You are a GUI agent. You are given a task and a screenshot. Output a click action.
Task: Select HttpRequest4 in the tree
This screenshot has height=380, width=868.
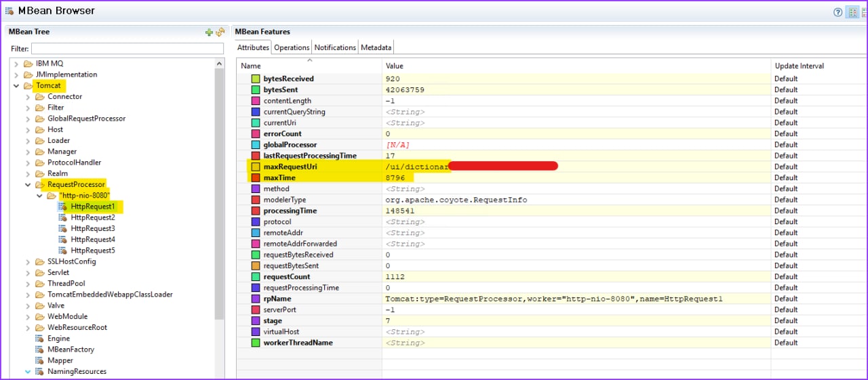pyautogui.click(x=93, y=239)
